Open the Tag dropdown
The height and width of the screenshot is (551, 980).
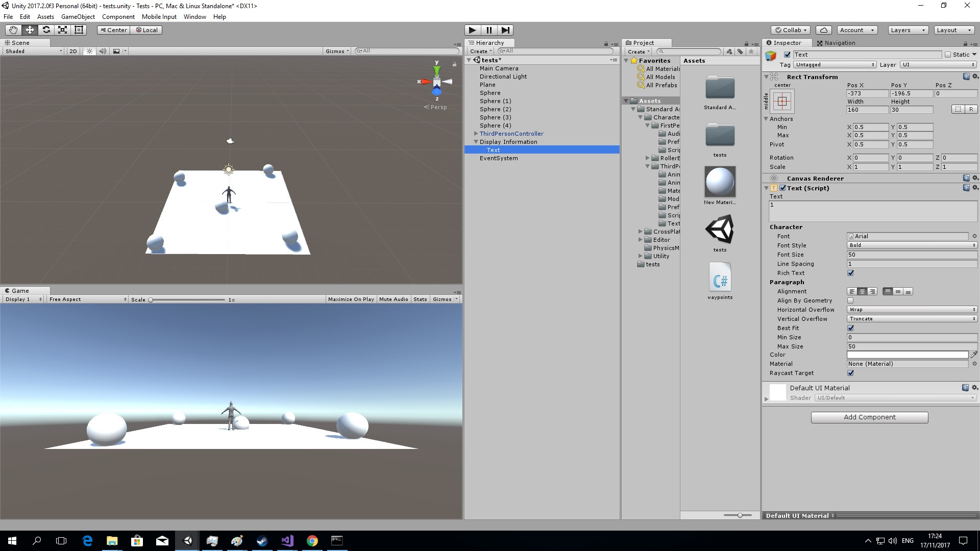[835, 65]
